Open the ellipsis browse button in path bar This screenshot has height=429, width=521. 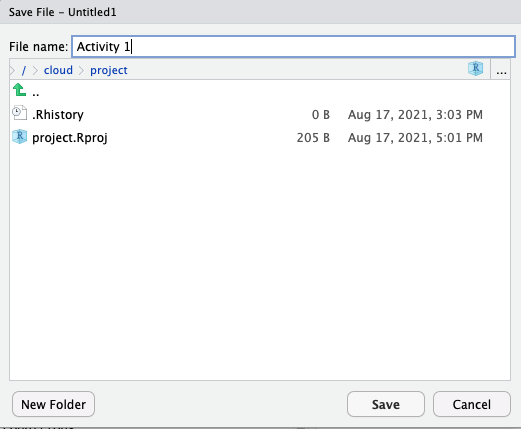(x=501, y=70)
